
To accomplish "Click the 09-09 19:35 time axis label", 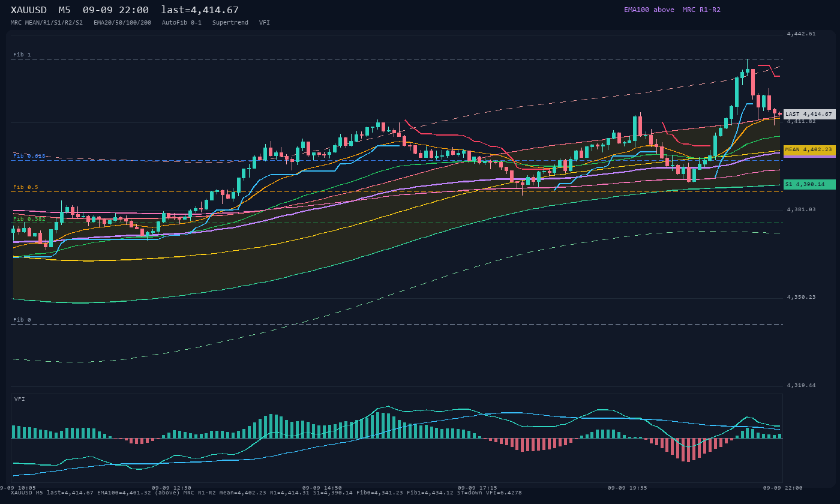I will click(x=628, y=488).
